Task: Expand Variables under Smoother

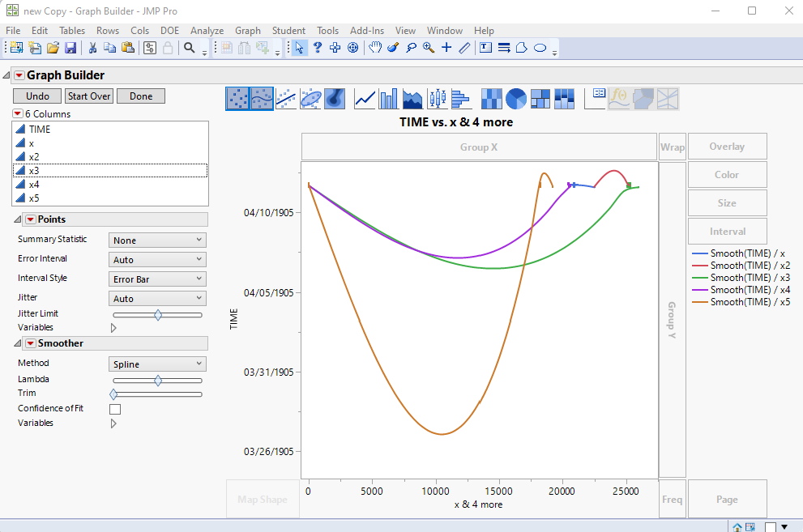Action: [x=113, y=423]
